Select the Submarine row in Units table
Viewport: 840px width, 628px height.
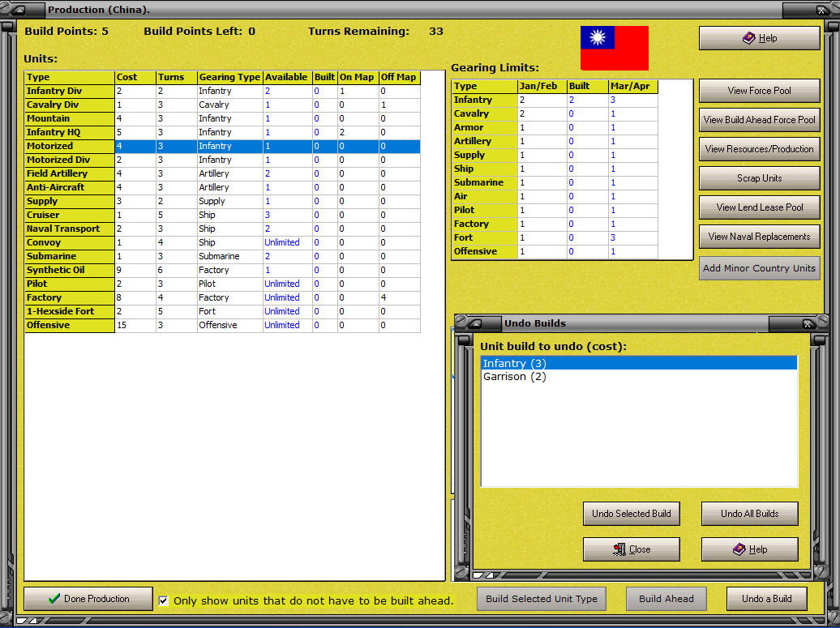[x=222, y=256]
